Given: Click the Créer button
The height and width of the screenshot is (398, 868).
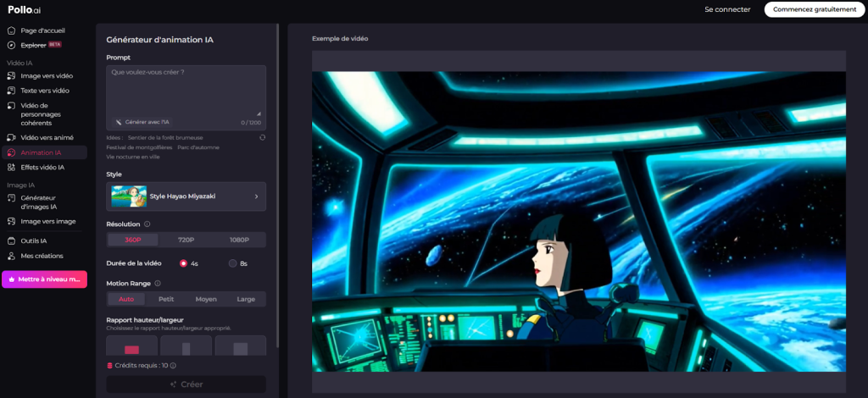Looking at the screenshot, I should (186, 384).
